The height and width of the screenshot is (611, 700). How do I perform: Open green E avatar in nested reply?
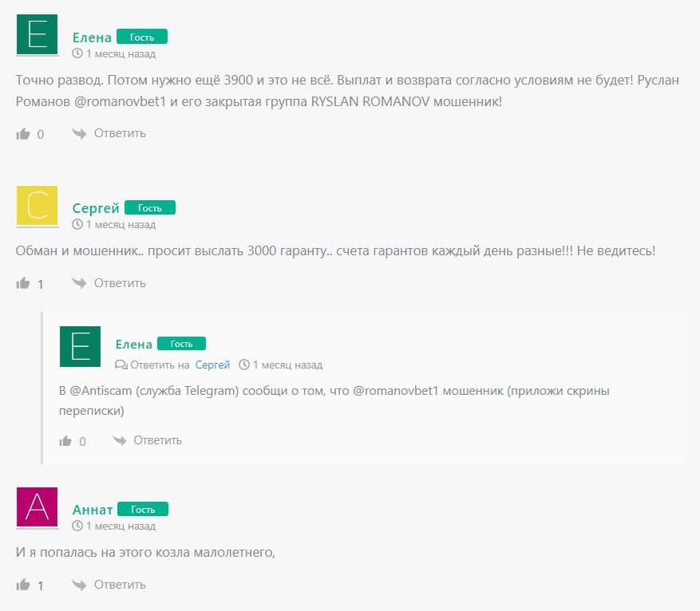tap(81, 346)
